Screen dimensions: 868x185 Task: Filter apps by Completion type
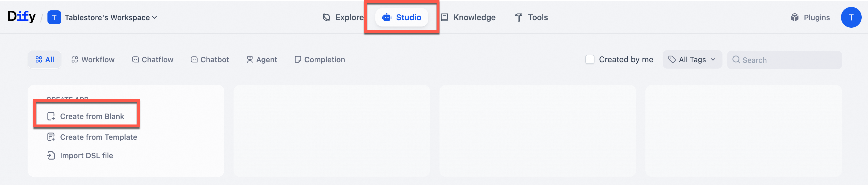tap(320, 60)
